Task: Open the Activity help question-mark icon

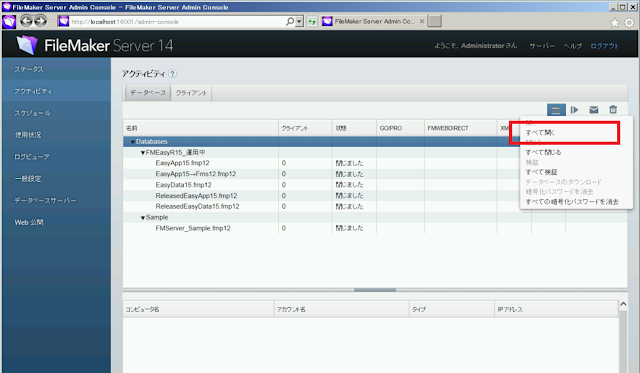Action: [x=173, y=74]
